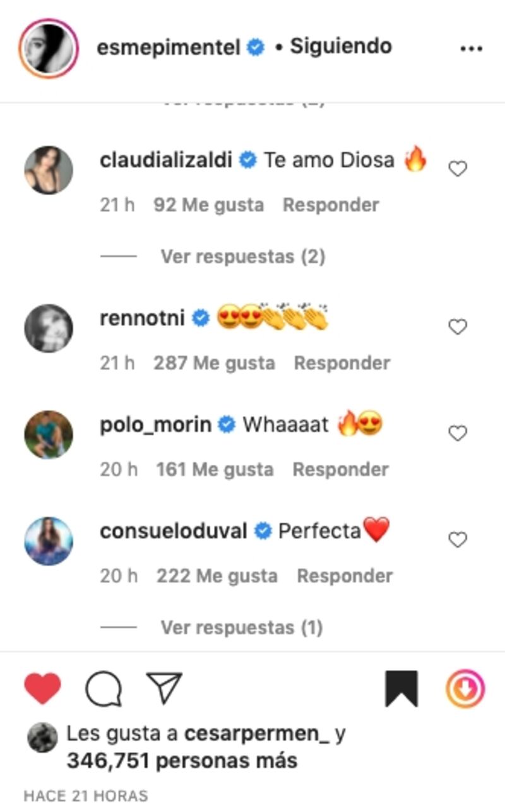Unlike the post with red heart
The height and width of the screenshot is (812, 505).
(x=43, y=688)
